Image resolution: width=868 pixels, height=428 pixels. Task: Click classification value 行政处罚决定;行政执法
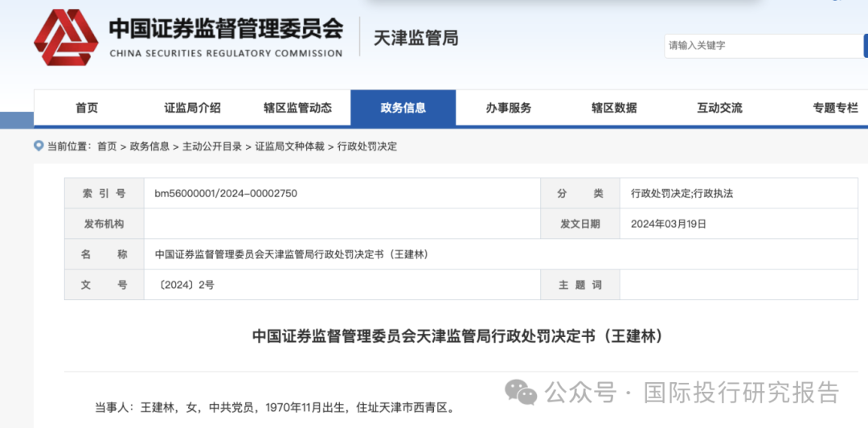(x=682, y=194)
